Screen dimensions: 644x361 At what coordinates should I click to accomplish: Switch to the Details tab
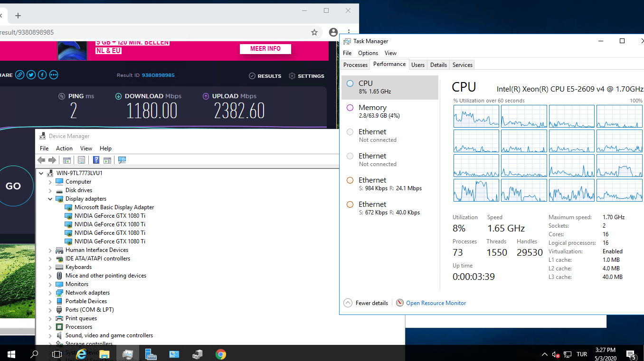point(438,65)
